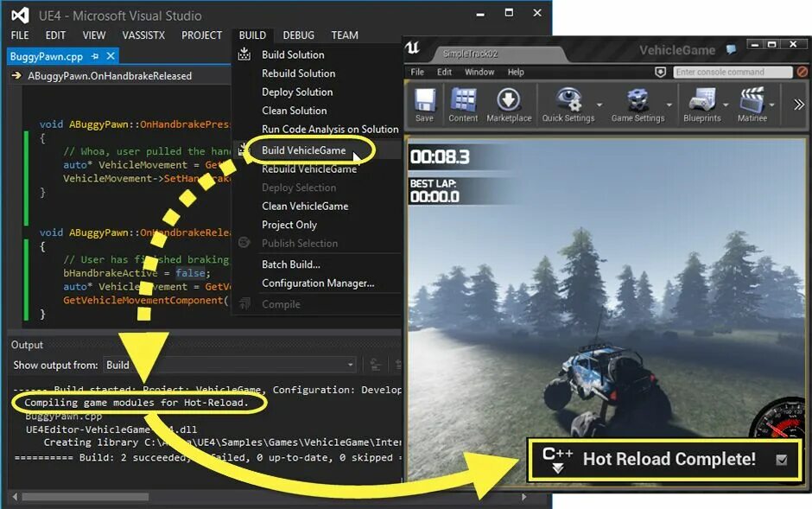Open Configuration Manager menu entry
Viewport: 812px width, 509px height.
point(316,283)
